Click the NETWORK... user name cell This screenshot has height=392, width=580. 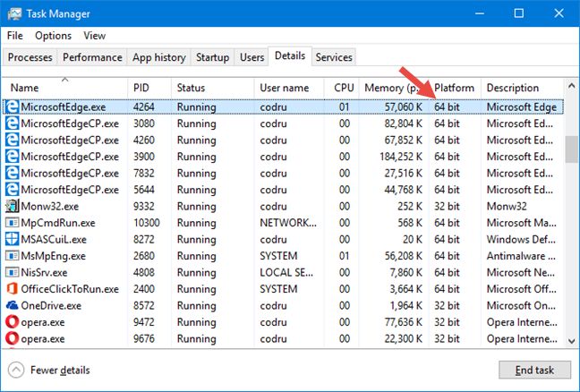coord(288,223)
